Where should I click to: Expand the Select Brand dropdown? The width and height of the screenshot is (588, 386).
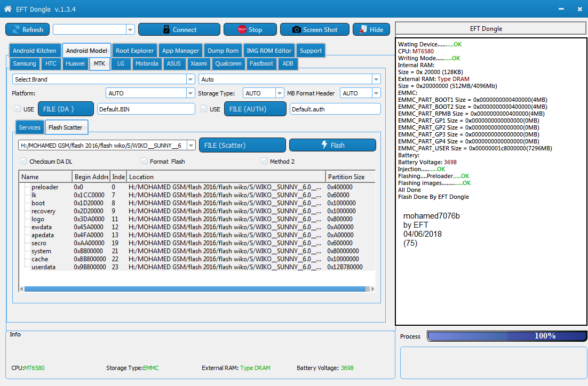click(190, 79)
